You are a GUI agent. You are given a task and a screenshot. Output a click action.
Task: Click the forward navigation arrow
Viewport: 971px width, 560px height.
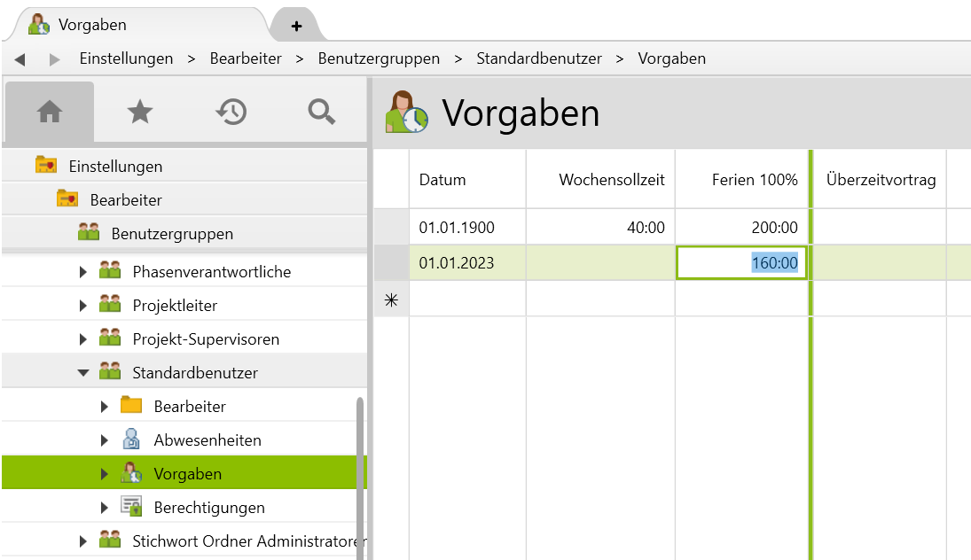click(x=55, y=59)
